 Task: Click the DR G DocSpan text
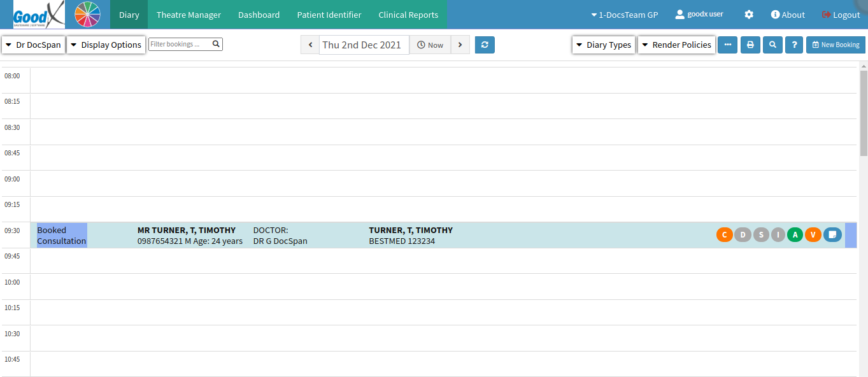pos(280,241)
